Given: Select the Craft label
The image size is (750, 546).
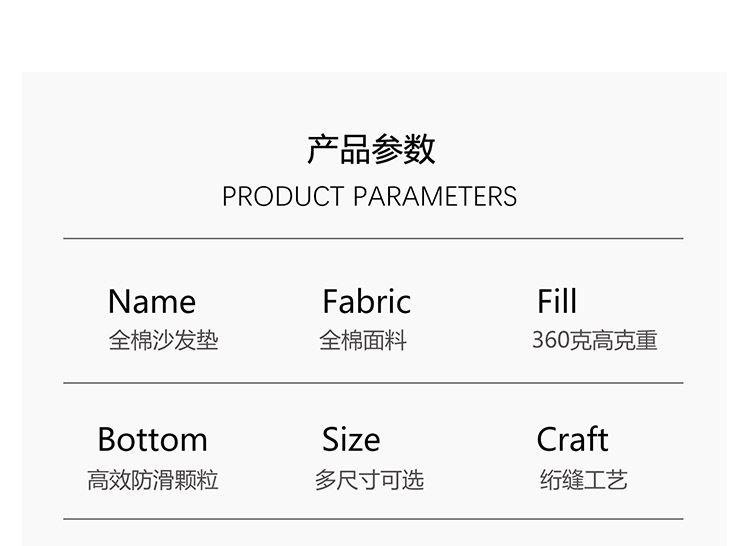Looking at the screenshot, I should click(572, 440).
